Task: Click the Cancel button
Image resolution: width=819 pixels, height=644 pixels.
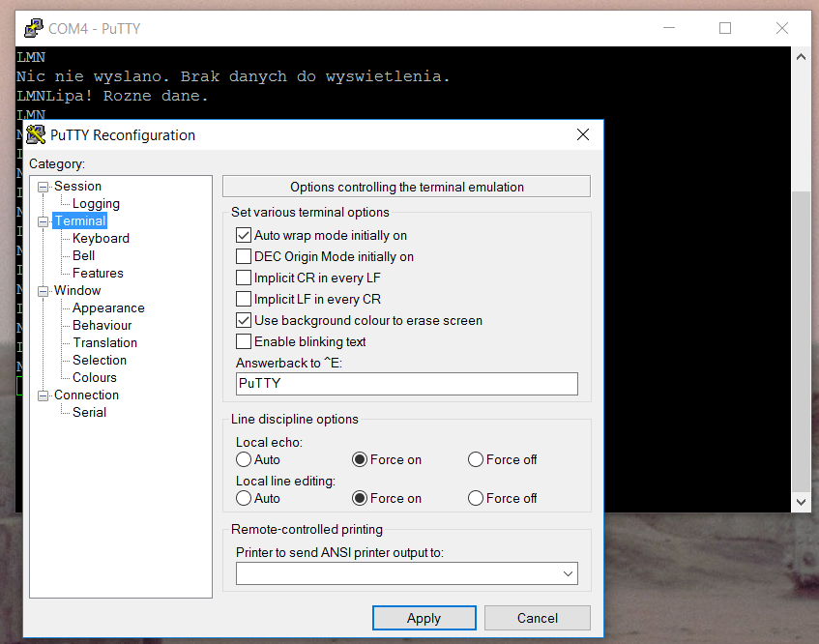Action: click(x=538, y=618)
